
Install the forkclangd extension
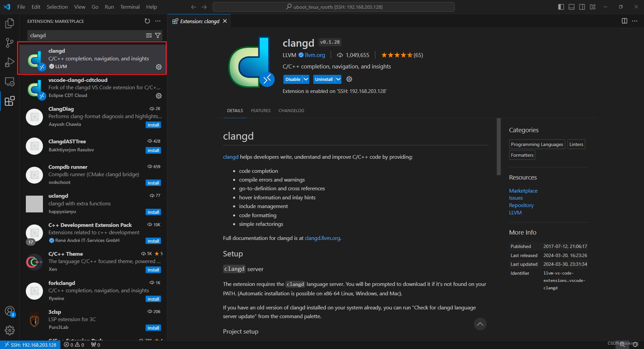[153, 299]
